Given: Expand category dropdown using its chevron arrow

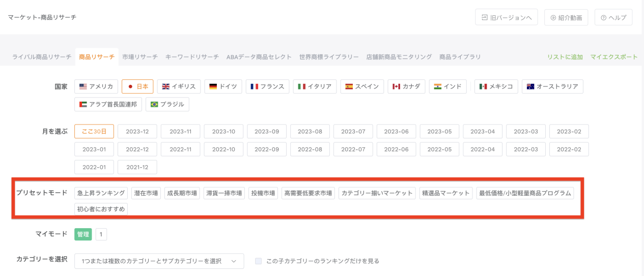Looking at the screenshot, I should click(x=234, y=261).
